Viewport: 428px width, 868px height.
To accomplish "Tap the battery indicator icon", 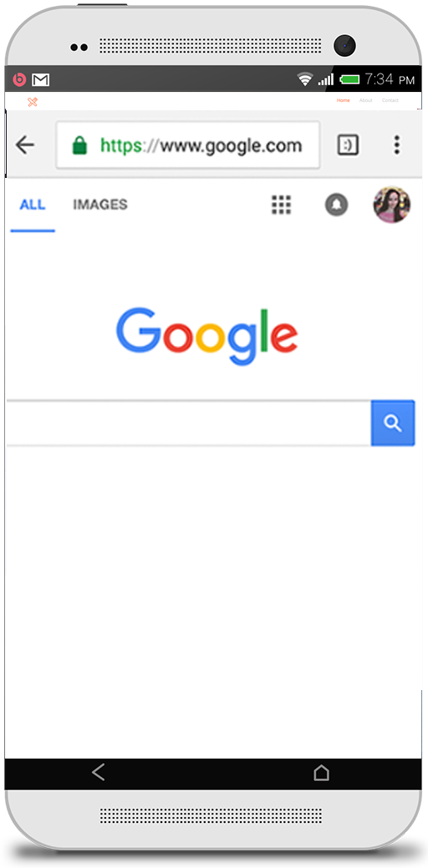I will 350,79.
